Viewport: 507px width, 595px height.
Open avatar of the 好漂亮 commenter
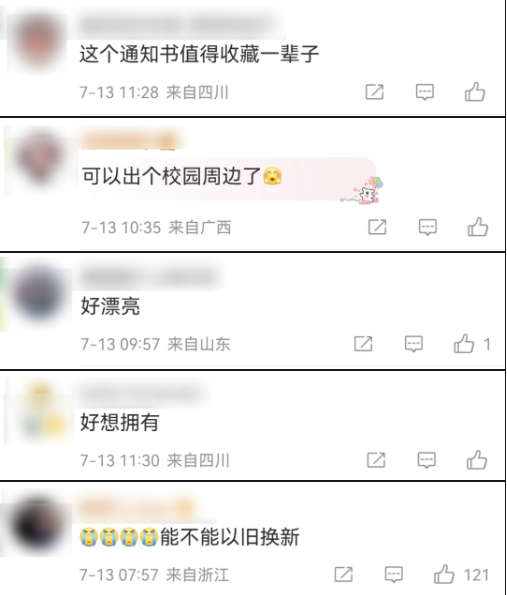tap(39, 294)
